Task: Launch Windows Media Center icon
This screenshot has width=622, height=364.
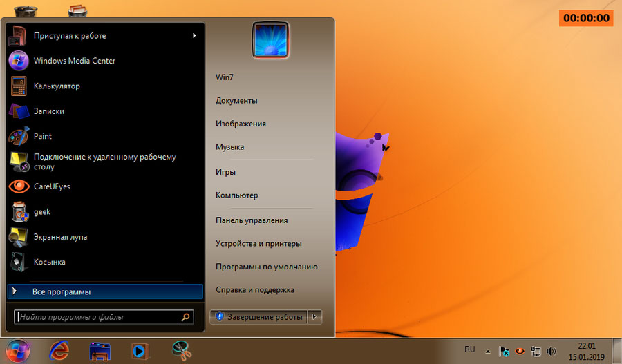Action: [18, 61]
